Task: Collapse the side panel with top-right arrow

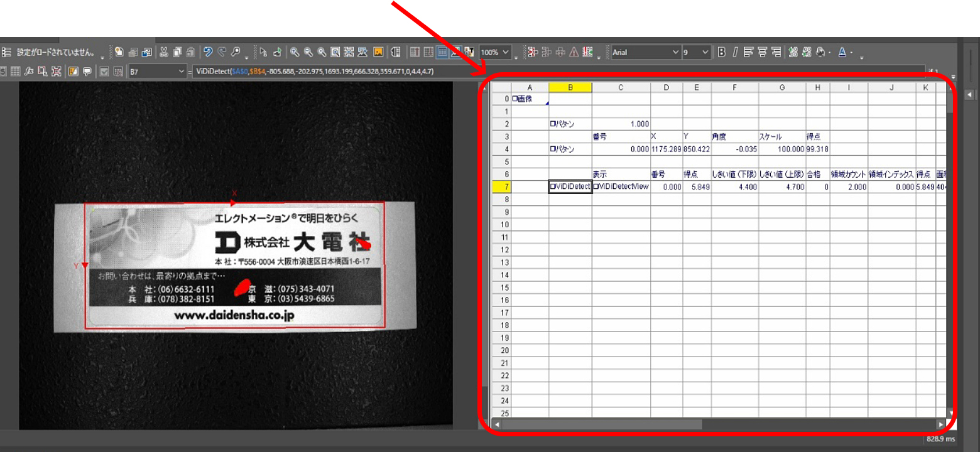Action: [x=969, y=94]
